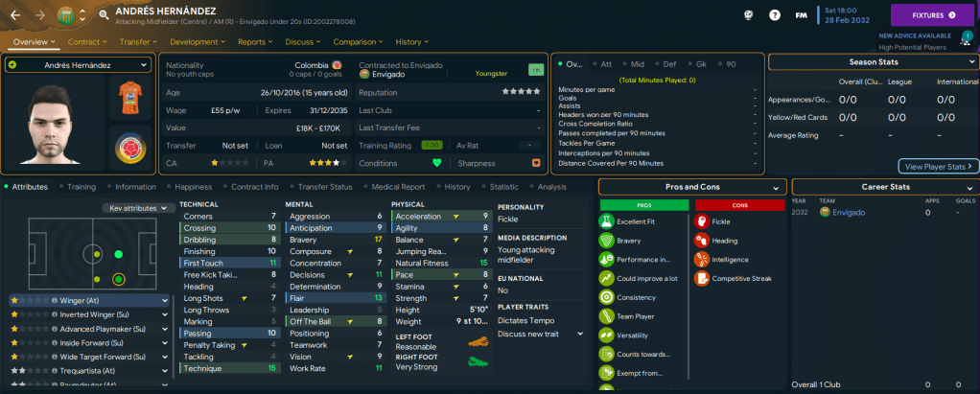980x394 pixels.
Task: Click View Player Stats button
Action: tap(938, 166)
